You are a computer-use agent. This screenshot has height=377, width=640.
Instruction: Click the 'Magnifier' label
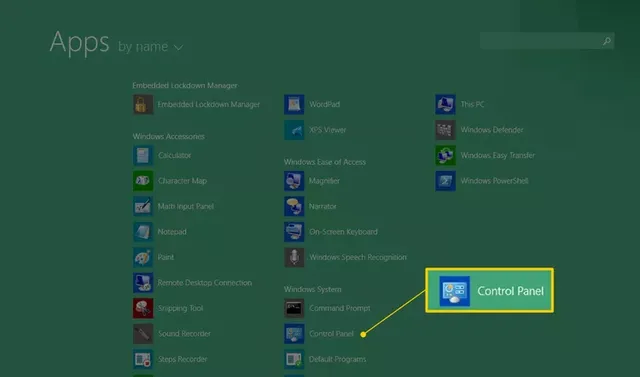coord(324,181)
